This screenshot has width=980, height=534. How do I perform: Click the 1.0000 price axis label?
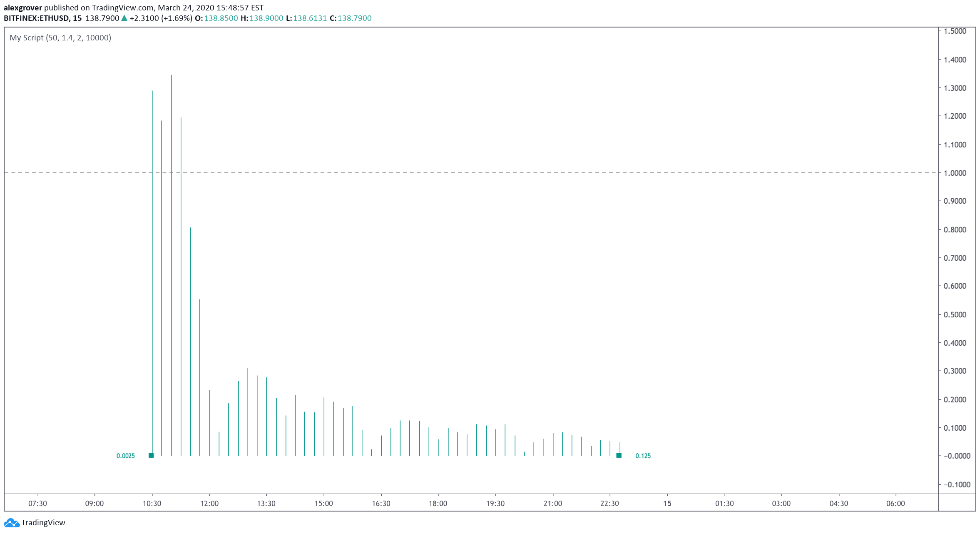(x=955, y=173)
